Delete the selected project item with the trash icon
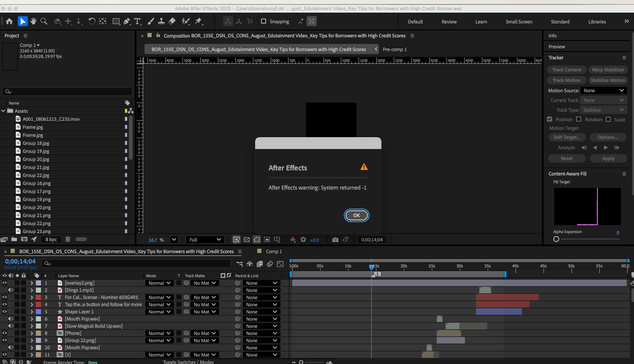634x364 pixels. pyautogui.click(x=68, y=239)
